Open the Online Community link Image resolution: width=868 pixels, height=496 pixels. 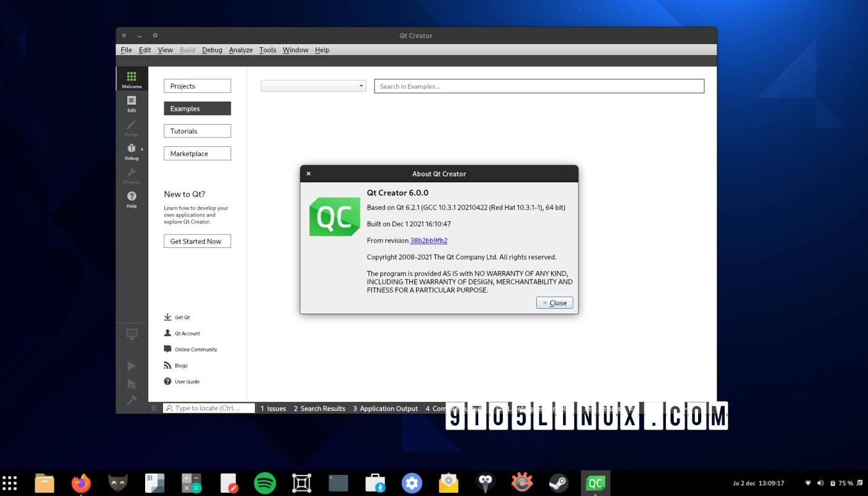190,349
